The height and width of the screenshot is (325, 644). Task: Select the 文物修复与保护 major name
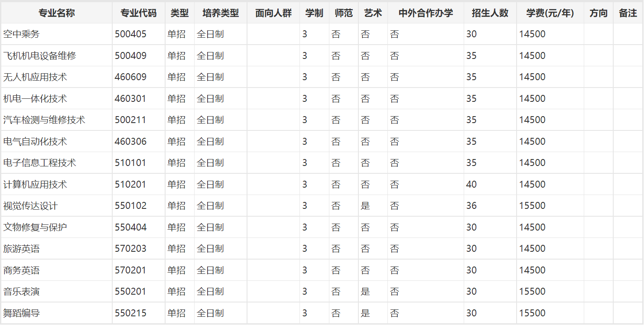[35, 227]
